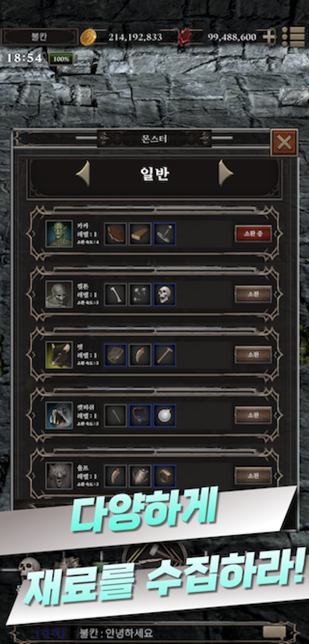Tap the gold coin currency icon

pos(88,37)
